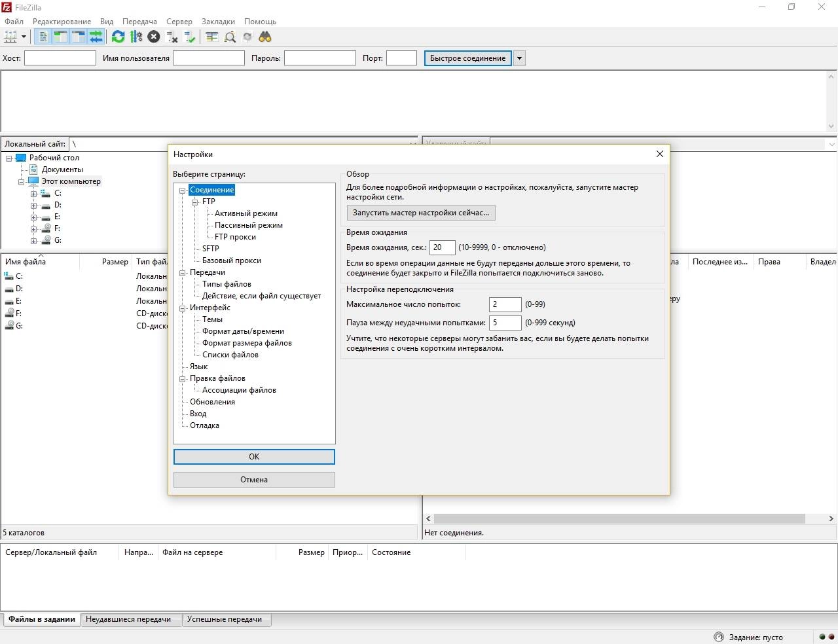Click the G: CD drive icon in file list

9,326
